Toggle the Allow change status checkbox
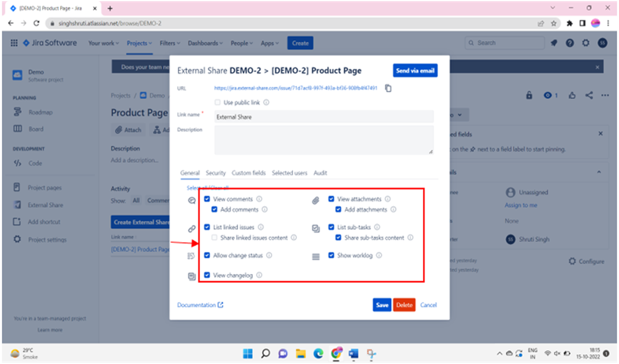This screenshot has width=619, height=364. (x=207, y=256)
